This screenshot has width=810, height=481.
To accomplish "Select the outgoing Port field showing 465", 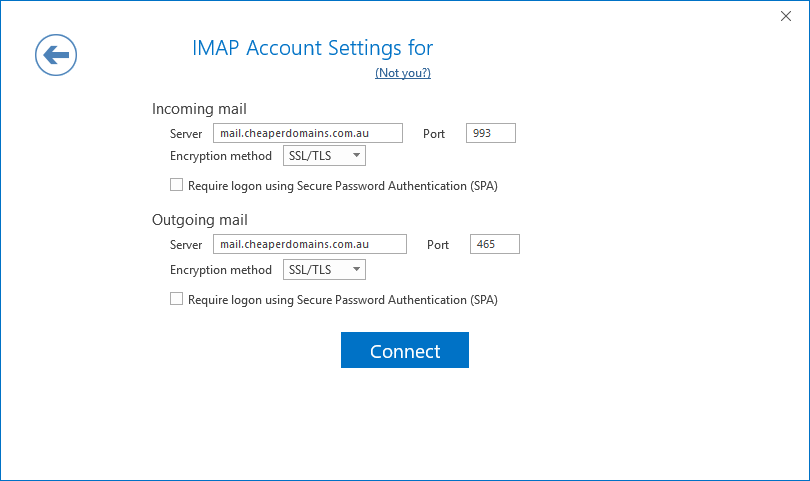I will coord(495,244).
